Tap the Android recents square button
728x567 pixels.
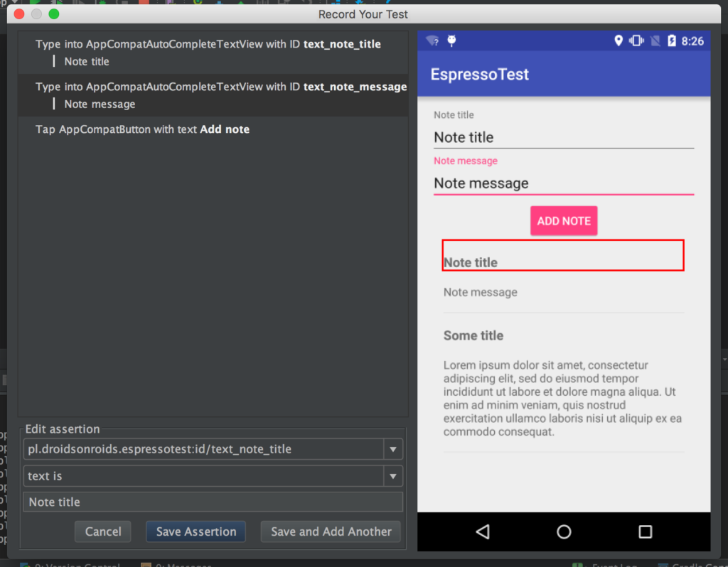[645, 531]
